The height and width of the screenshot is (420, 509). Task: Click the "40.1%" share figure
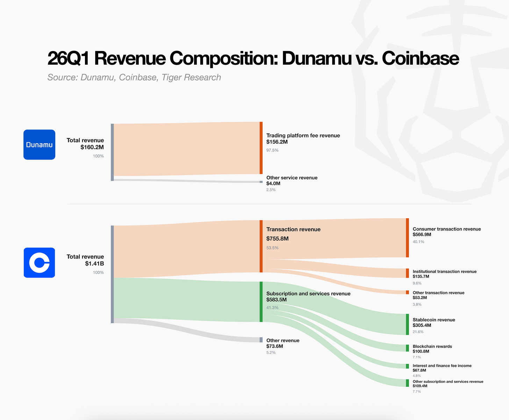418,242
